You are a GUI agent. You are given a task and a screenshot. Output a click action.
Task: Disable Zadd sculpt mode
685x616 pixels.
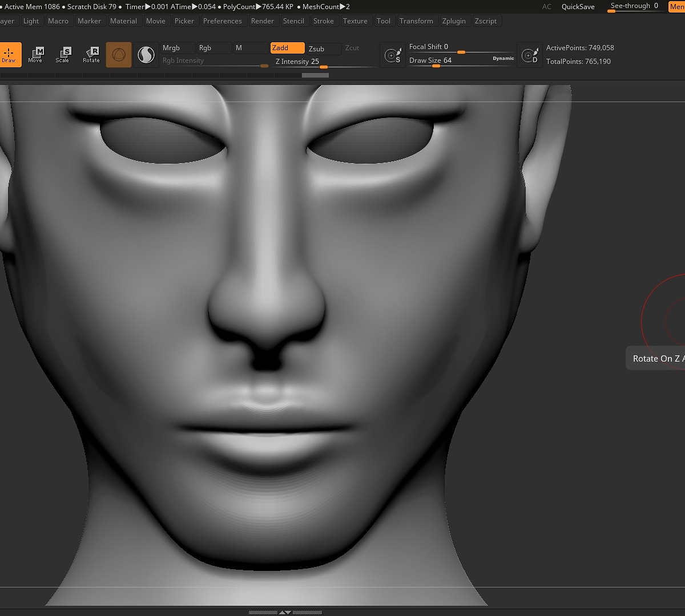click(x=287, y=48)
